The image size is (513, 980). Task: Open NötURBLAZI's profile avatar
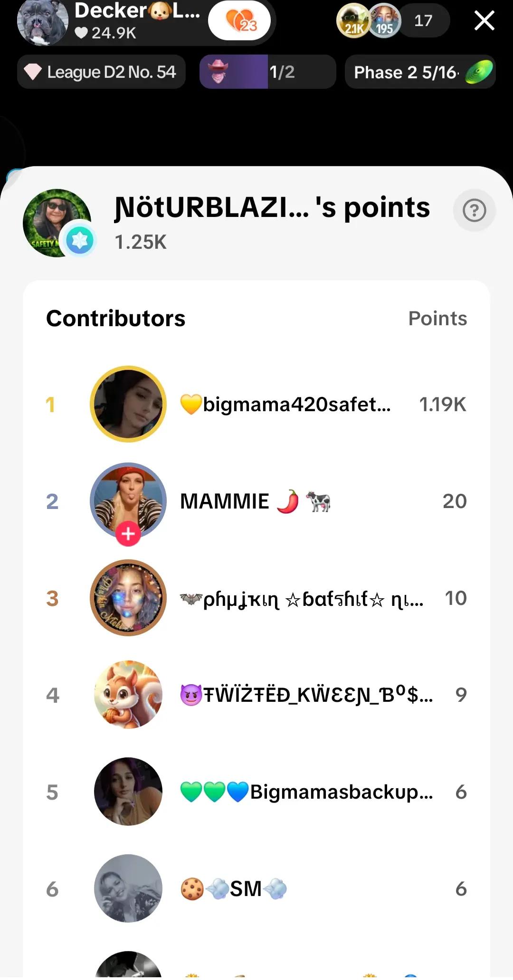[57, 223]
